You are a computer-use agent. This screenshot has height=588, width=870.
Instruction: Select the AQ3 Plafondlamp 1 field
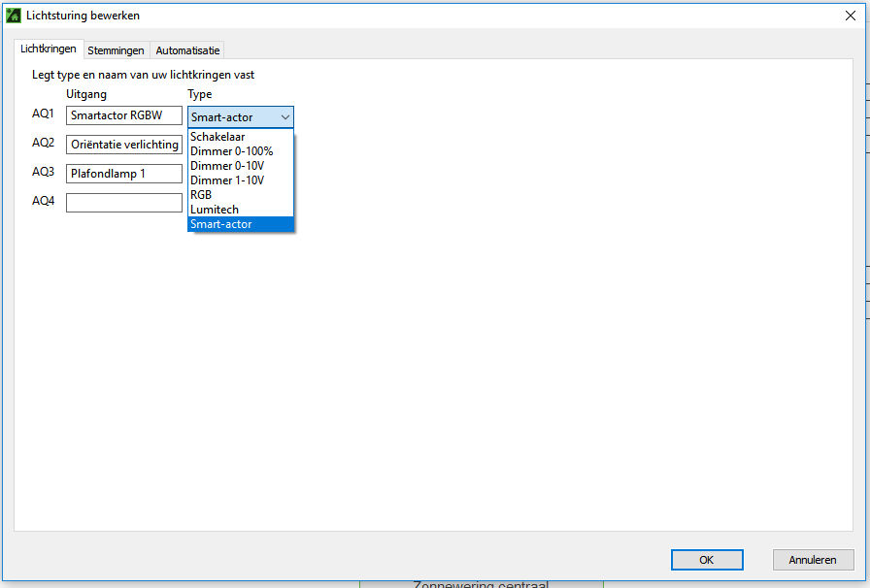click(x=124, y=174)
